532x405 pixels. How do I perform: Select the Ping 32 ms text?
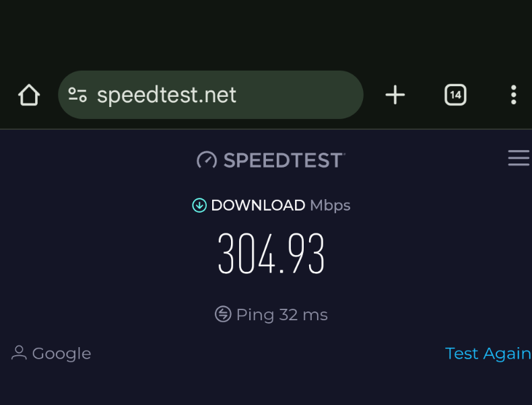pos(282,315)
